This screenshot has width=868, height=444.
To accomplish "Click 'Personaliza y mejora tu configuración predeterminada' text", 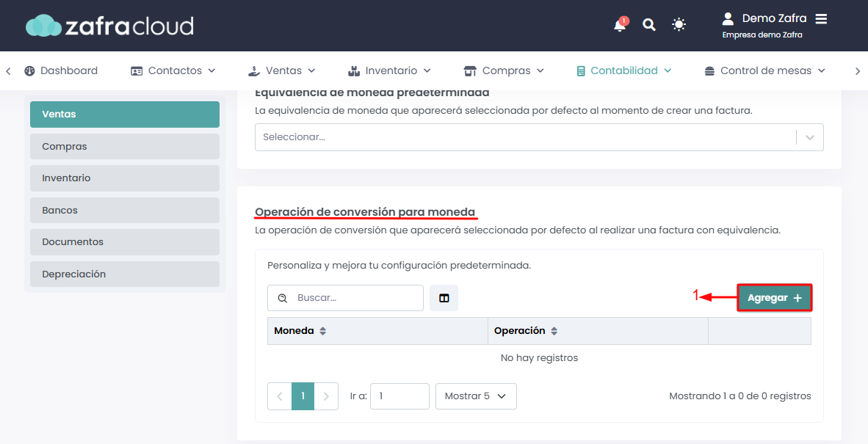I will (399, 266).
